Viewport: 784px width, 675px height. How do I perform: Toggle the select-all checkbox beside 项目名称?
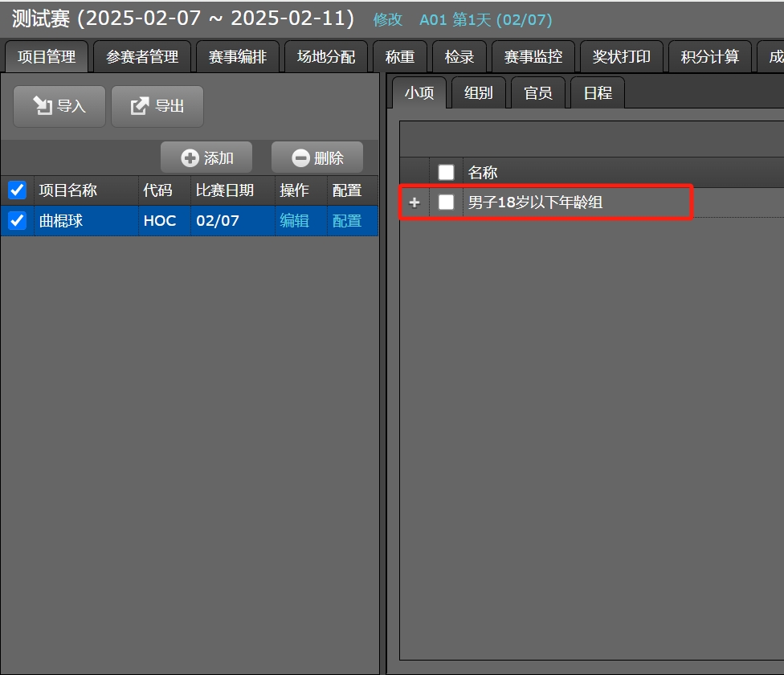point(17,190)
